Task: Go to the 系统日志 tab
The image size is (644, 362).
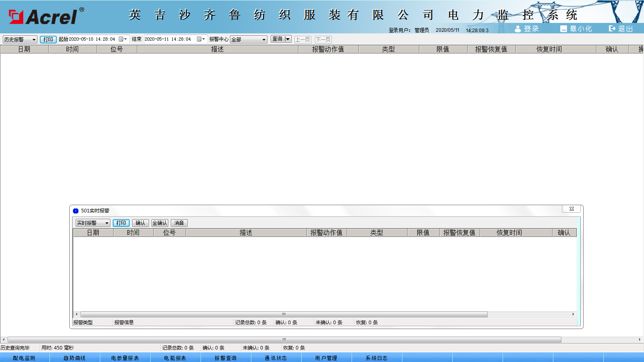Action: pyautogui.click(x=377, y=358)
